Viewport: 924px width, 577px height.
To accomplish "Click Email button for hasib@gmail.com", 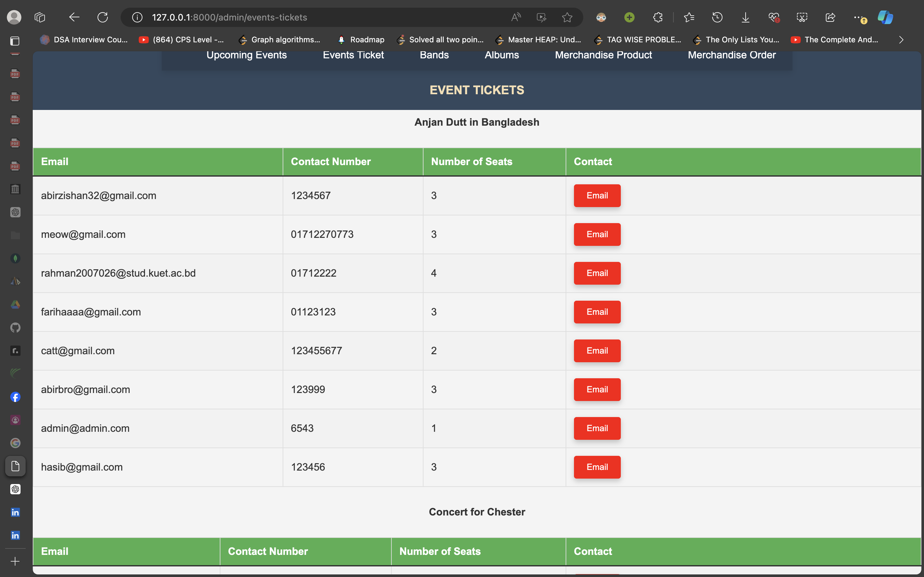I will point(597,467).
